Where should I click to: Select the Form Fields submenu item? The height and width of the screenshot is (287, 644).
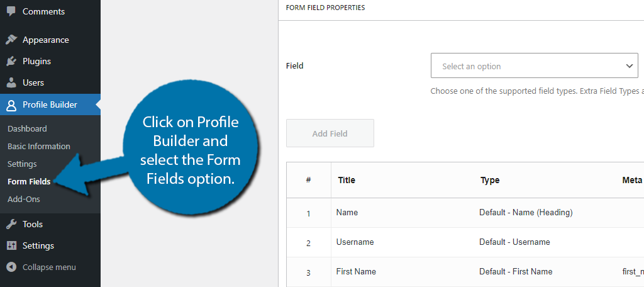click(29, 182)
